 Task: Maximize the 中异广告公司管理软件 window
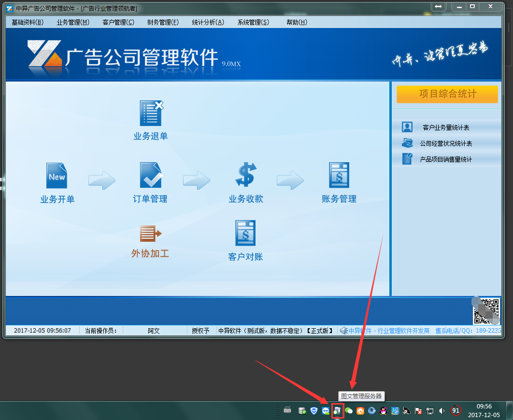click(x=472, y=7)
